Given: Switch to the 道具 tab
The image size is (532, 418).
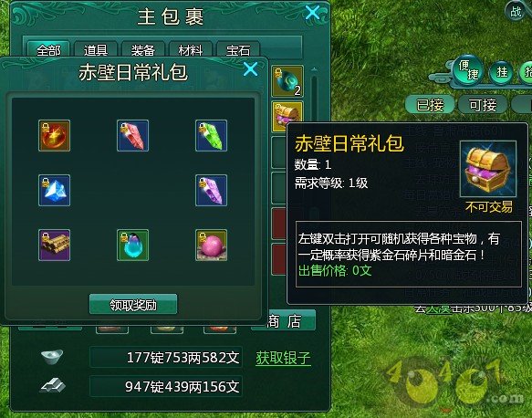Looking at the screenshot, I should click(x=96, y=49).
